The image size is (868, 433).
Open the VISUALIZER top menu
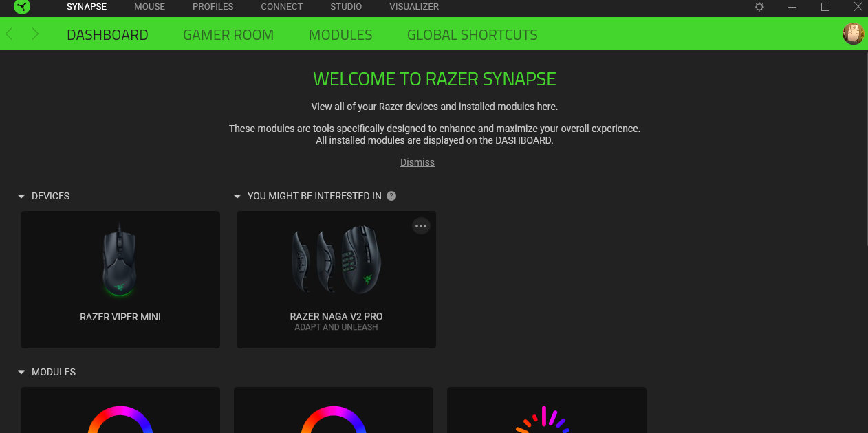coord(414,7)
